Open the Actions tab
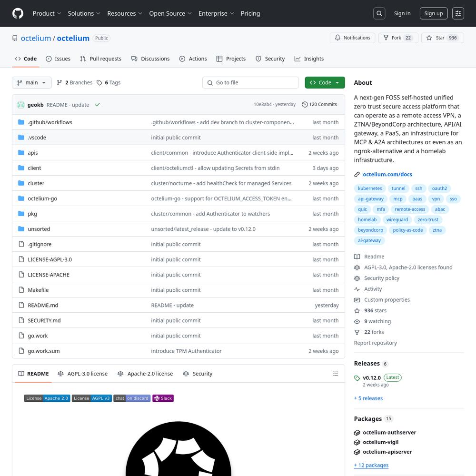Screen dimensions: 476x476 point(193,59)
